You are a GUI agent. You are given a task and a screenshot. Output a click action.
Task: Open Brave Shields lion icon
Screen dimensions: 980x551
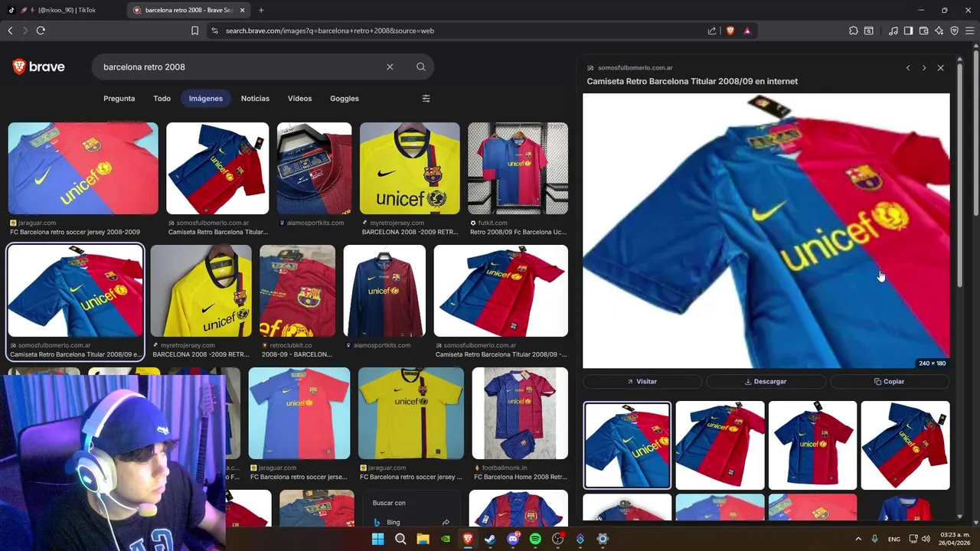[730, 31]
